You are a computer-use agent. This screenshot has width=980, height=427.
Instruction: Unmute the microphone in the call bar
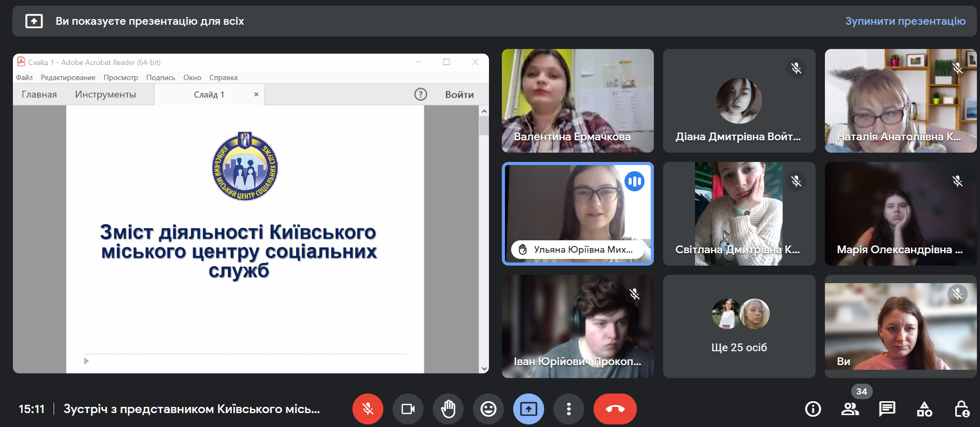click(367, 409)
